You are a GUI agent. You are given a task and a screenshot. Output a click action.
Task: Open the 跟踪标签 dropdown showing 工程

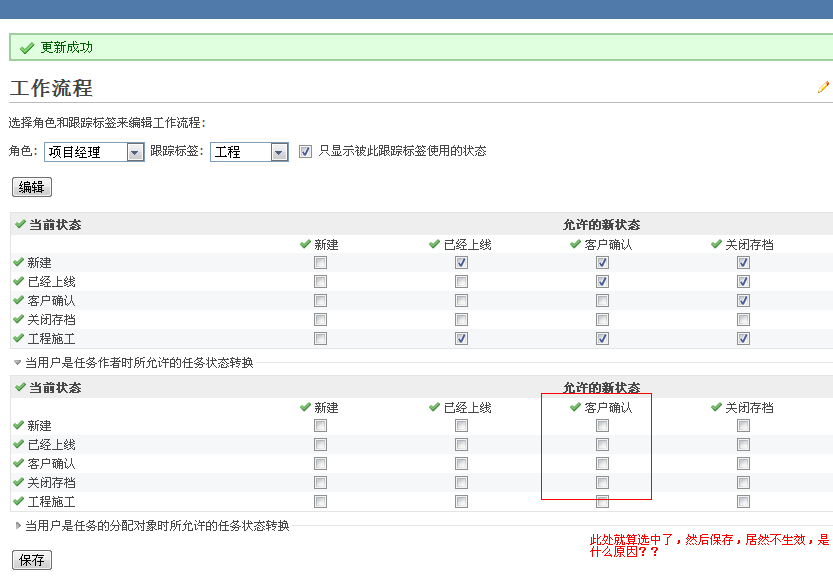249,152
